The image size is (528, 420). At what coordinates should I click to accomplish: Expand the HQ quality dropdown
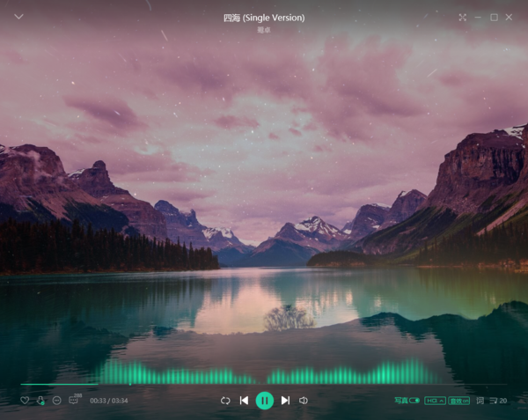[435, 401]
